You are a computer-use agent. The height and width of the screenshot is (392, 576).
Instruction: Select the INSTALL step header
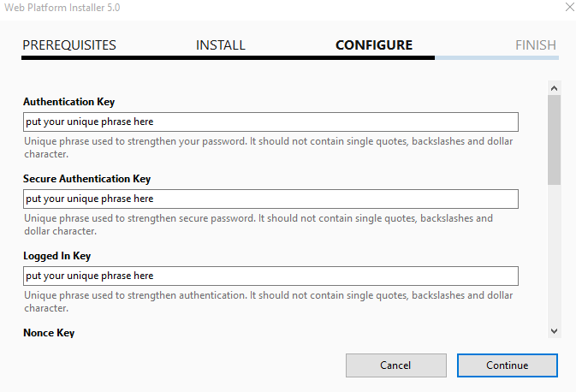click(x=221, y=45)
